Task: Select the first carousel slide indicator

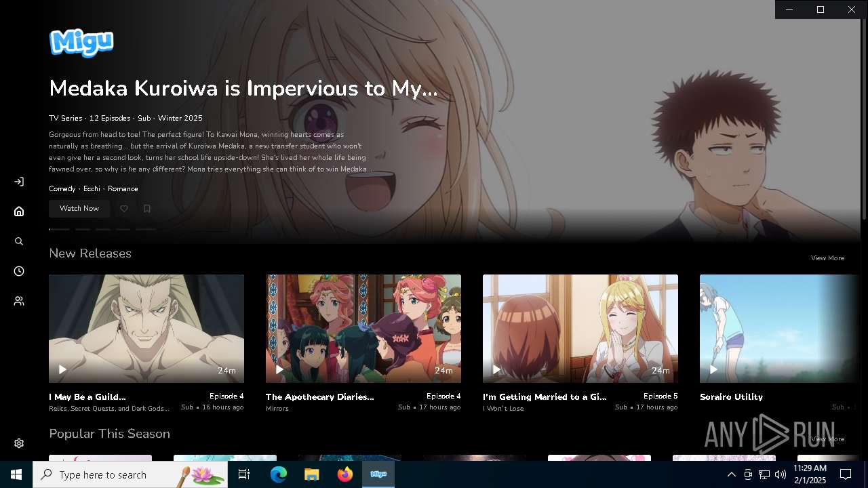Action: tap(59, 230)
